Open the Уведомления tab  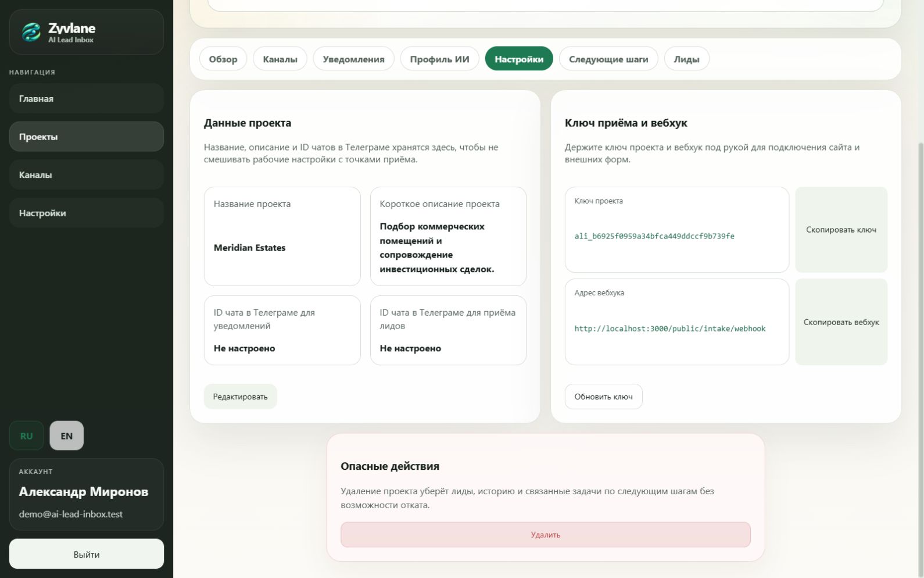[353, 59]
